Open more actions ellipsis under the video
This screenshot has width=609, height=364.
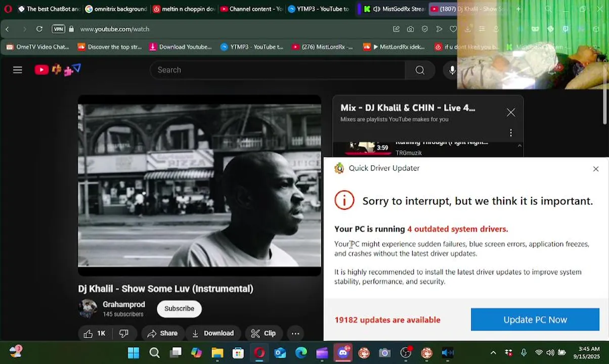295,333
